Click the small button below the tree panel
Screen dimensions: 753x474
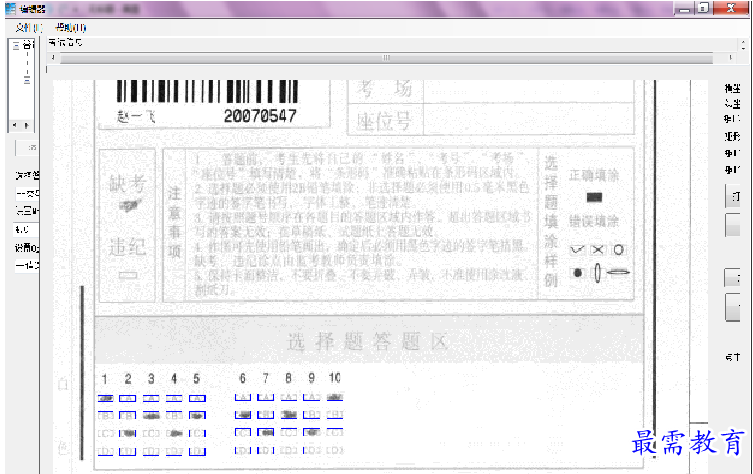(x=27, y=147)
